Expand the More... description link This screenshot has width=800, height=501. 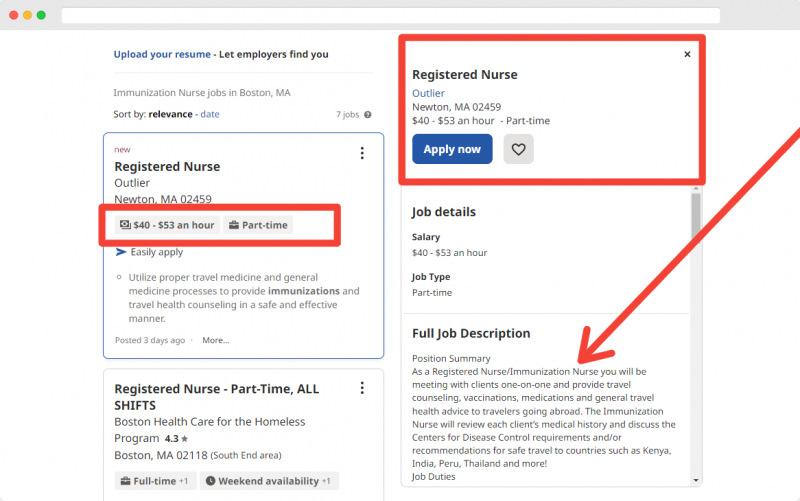pyautogui.click(x=215, y=340)
